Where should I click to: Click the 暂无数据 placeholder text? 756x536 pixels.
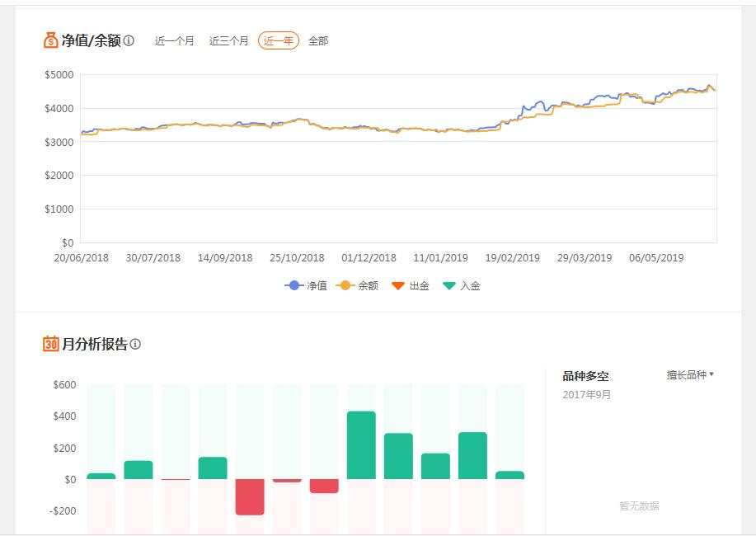point(639,506)
